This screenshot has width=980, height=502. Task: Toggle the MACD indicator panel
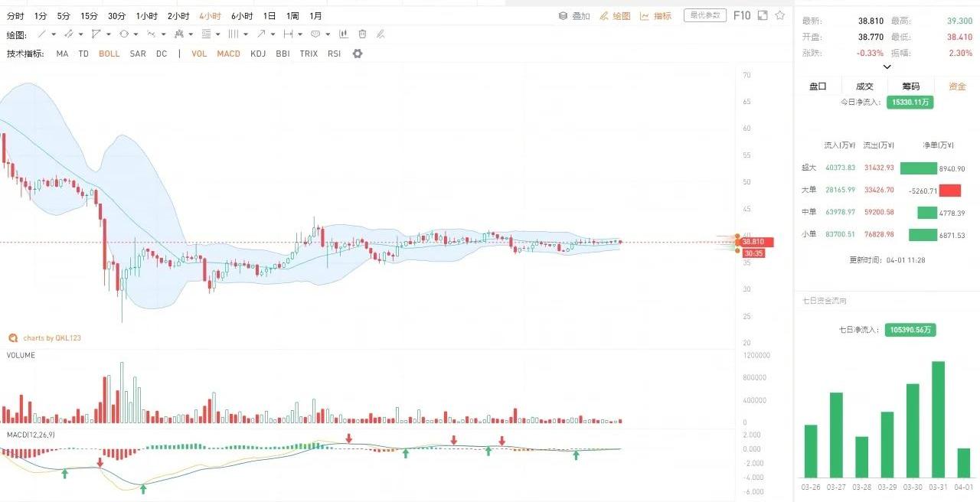(228, 54)
